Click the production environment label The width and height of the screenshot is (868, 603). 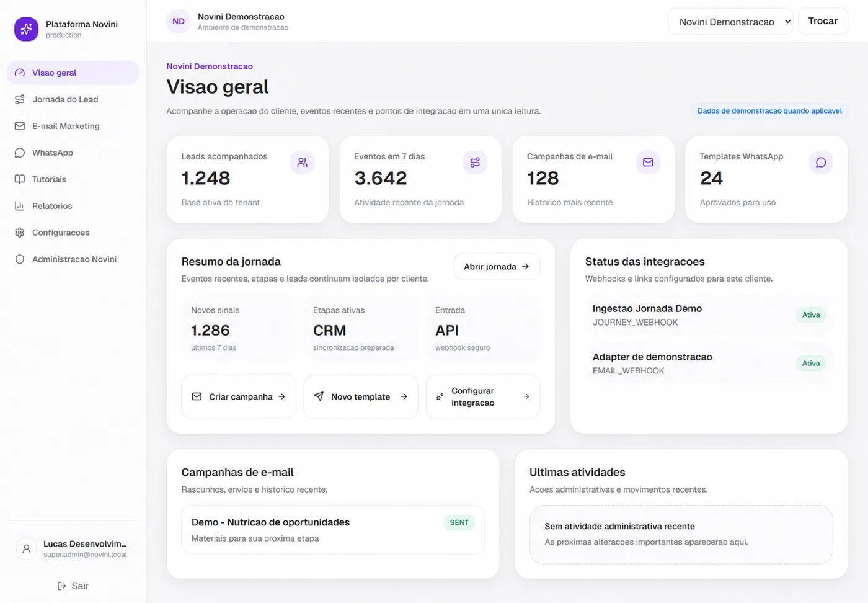tap(63, 35)
